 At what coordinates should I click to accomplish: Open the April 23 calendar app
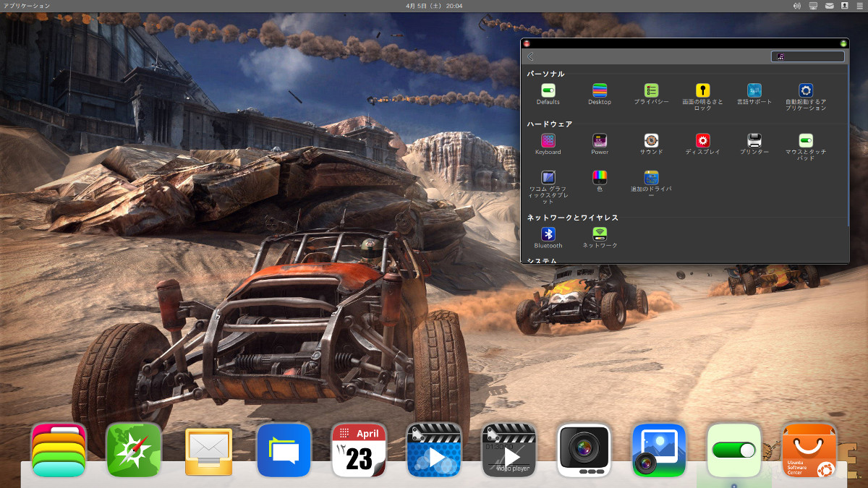coord(359,450)
